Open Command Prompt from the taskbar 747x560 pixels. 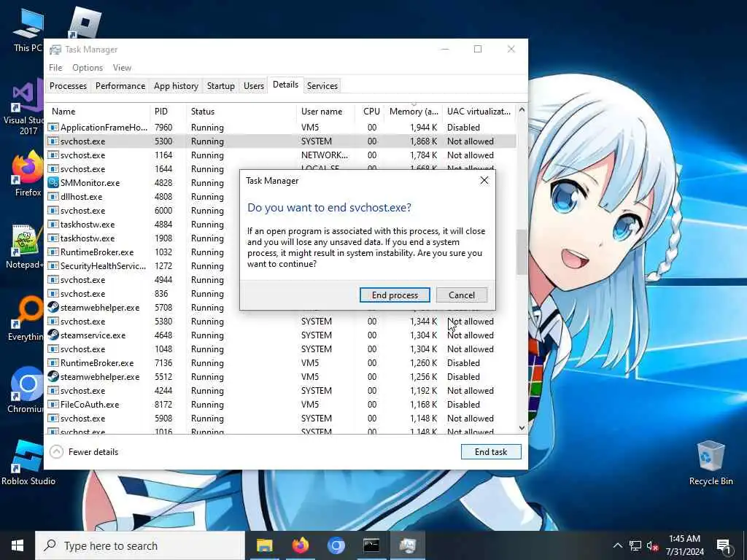pos(371,545)
